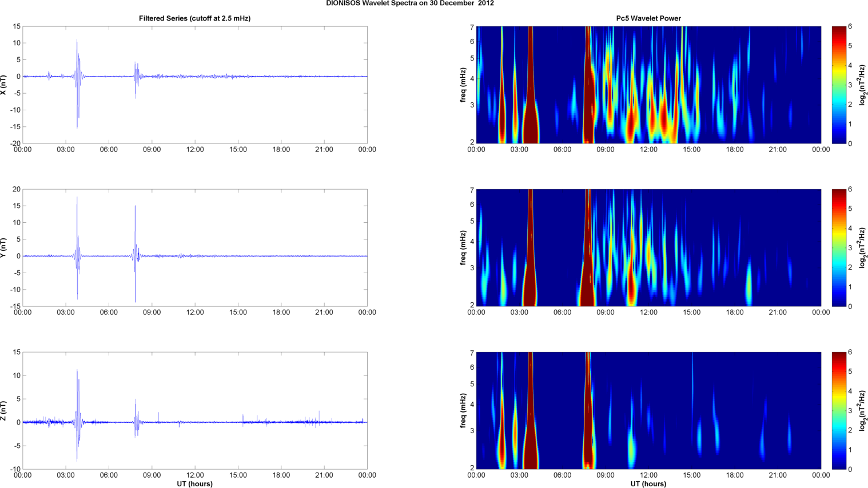
Task: Click the top X-component wavelet power spectrogram
Action: (648, 85)
